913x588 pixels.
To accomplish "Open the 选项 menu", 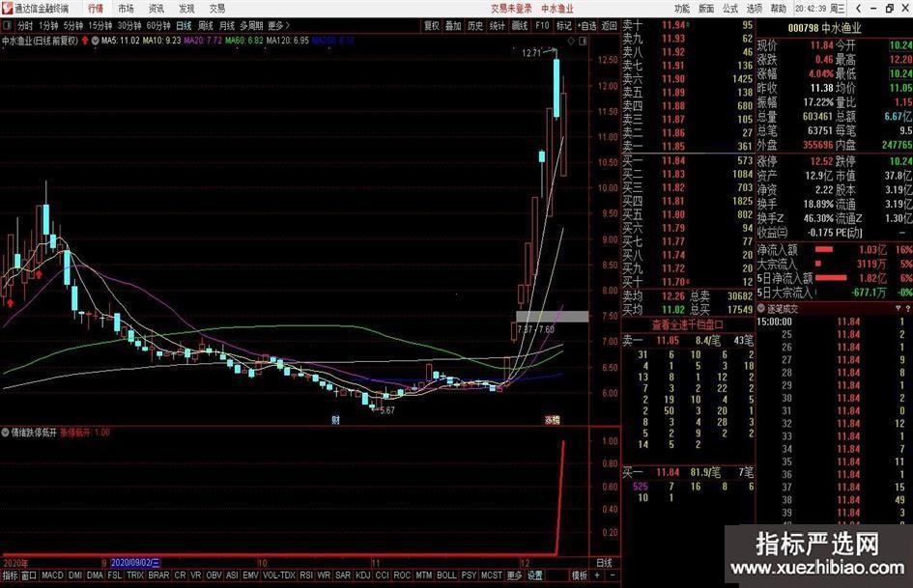I will (754, 8).
